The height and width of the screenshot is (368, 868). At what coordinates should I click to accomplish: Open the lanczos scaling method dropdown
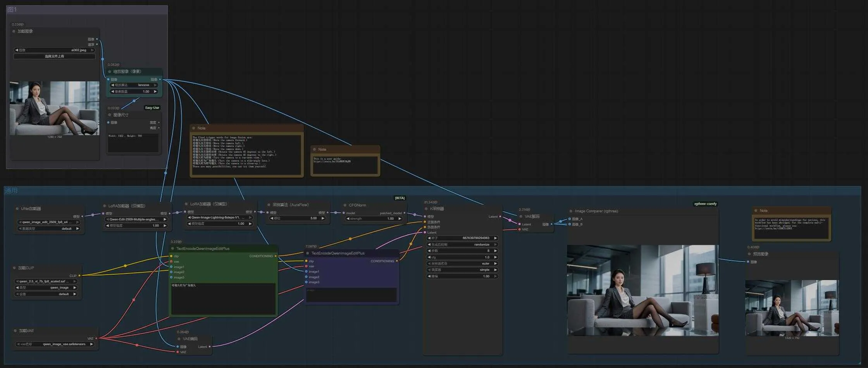134,85
